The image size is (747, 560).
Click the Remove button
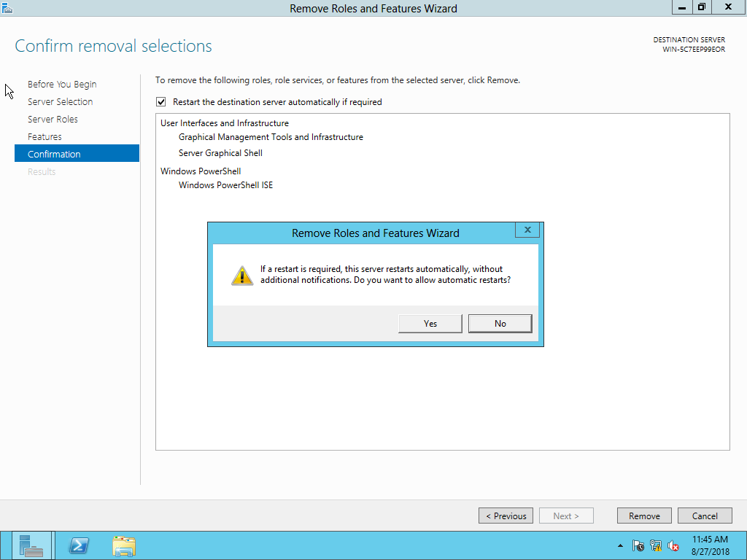click(x=644, y=516)
